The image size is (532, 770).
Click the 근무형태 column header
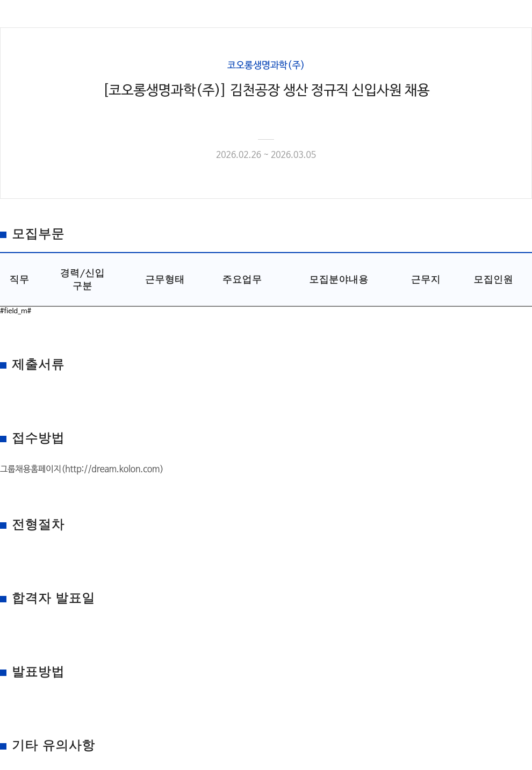[x=164, y=279]
